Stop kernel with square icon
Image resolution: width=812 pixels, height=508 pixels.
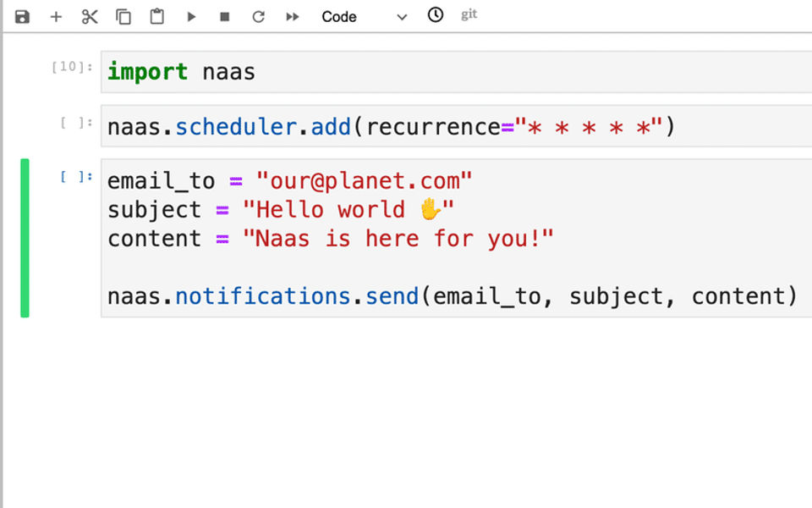(x=224, y=17)
